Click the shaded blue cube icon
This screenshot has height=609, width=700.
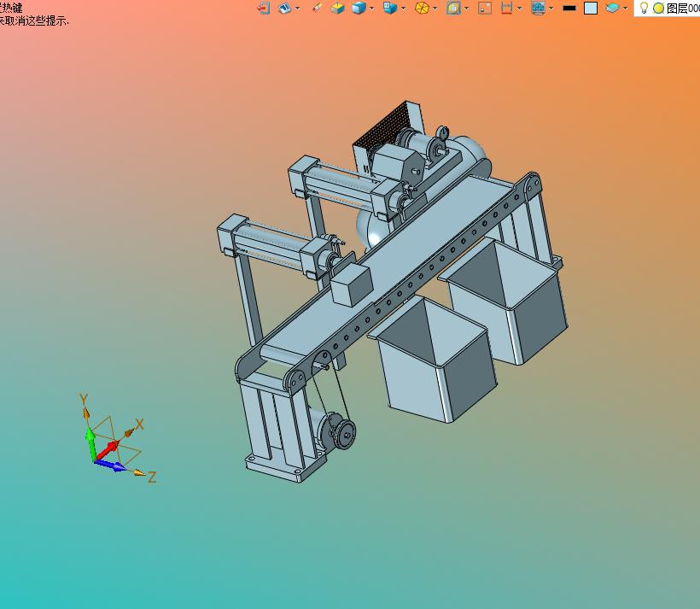359,8
